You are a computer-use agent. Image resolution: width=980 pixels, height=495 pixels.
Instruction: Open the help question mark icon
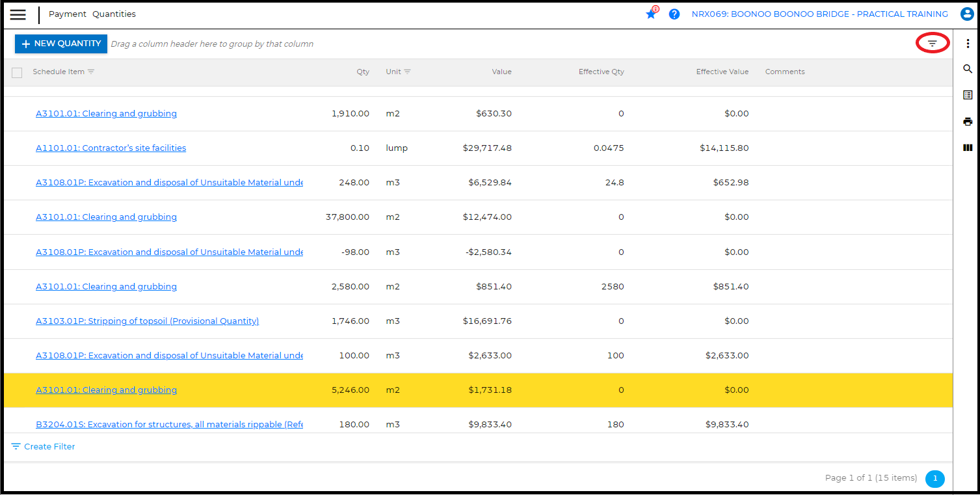coord(674,14)
